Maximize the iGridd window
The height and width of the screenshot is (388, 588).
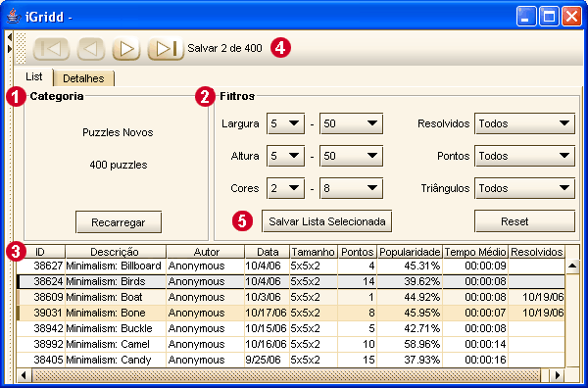point(549,17)
